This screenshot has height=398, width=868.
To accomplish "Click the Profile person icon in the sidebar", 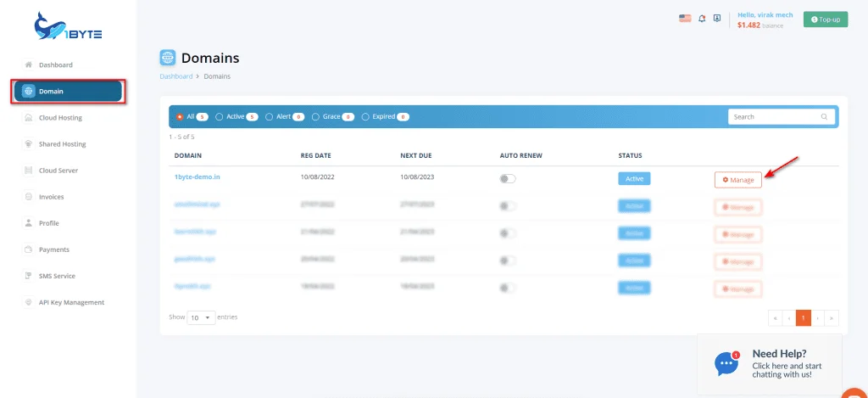I will pyautogui.click(x=28, y=223).
